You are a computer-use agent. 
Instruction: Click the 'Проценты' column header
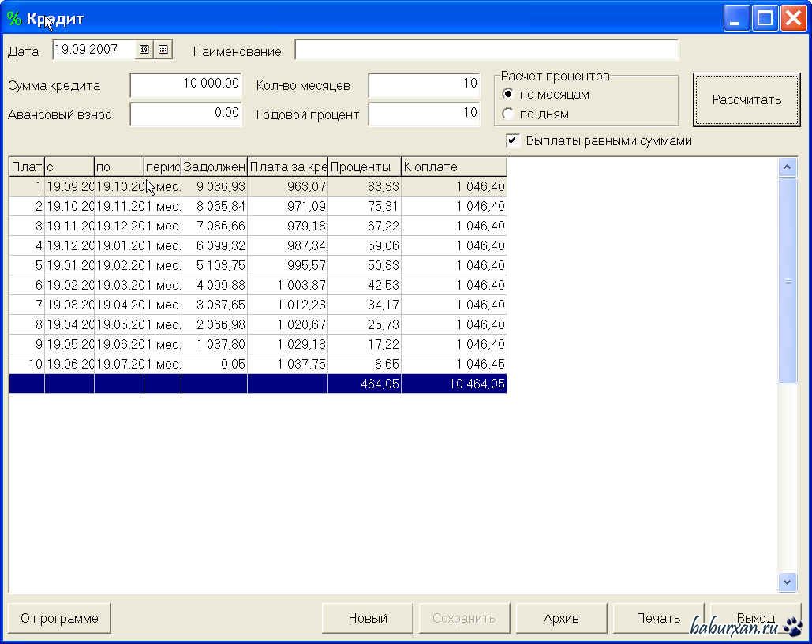(364, 167)
